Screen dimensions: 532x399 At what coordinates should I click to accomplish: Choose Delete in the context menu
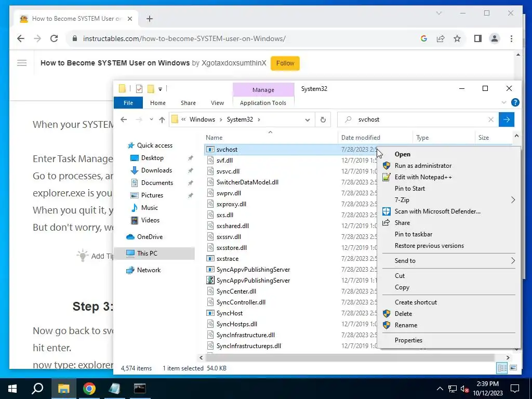pos(403,314)
